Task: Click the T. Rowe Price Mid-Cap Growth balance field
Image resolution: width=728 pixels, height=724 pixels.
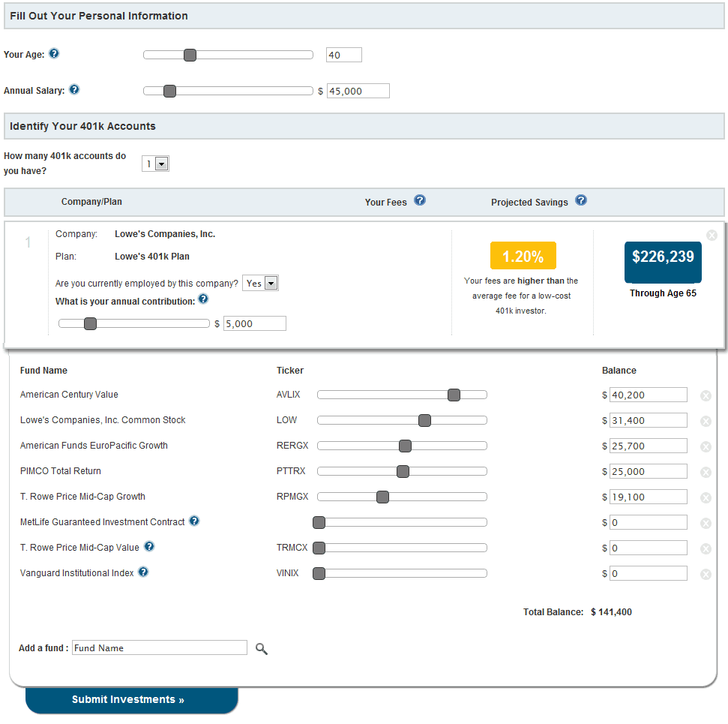Action: 648,497
